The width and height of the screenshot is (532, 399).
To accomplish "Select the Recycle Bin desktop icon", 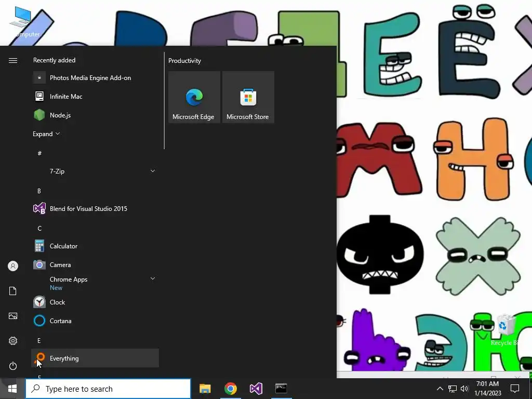I will pyautogui.click(x=506, y=330).
